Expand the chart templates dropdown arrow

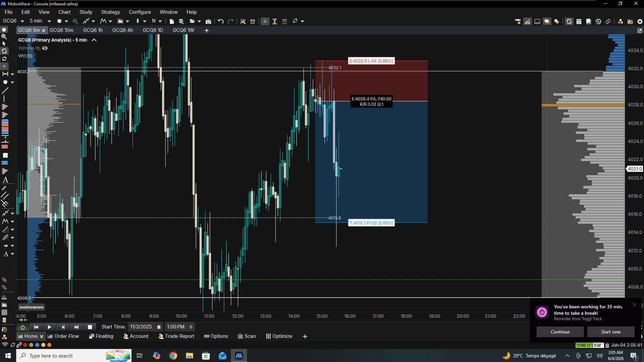tap(128, 21)
